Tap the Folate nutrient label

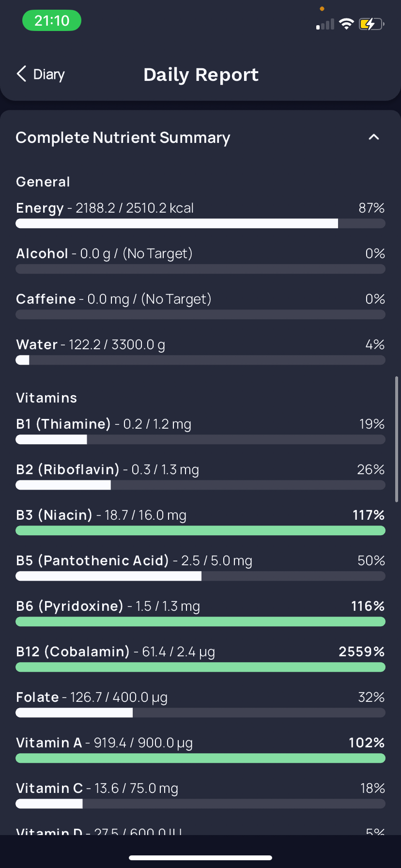click(x=37, y=697)
